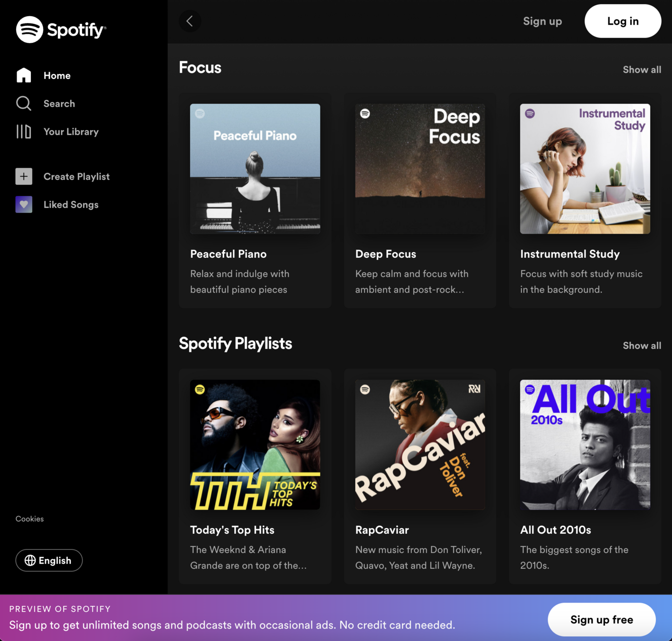Open Home in the sidebar
Screen dimensions: 672x641
(57, 75)
